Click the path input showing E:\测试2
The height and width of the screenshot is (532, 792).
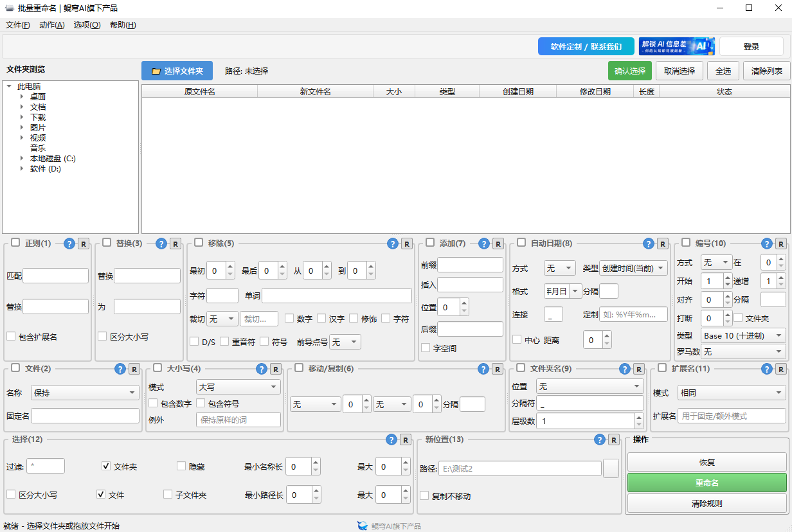click(x=519, y=469)
